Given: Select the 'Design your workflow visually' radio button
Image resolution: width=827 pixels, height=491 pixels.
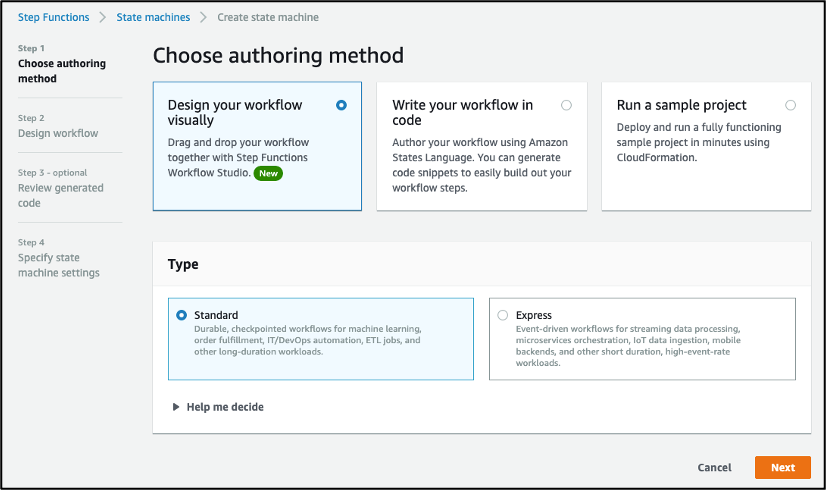Looking at the screenshot, I should (341, 105).
